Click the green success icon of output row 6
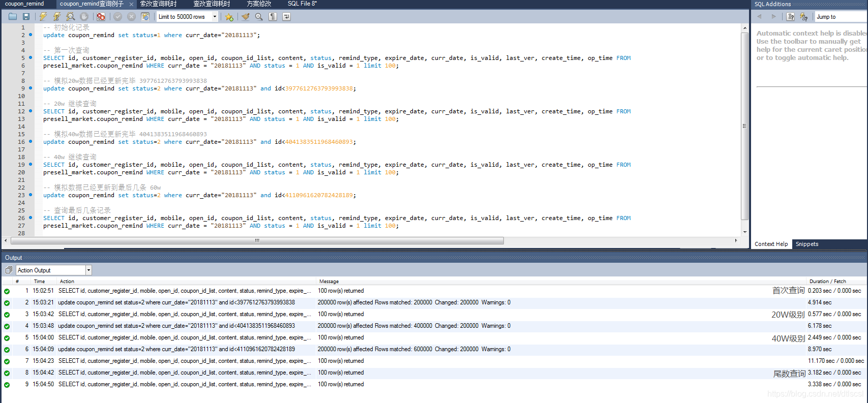 (7, 350)
